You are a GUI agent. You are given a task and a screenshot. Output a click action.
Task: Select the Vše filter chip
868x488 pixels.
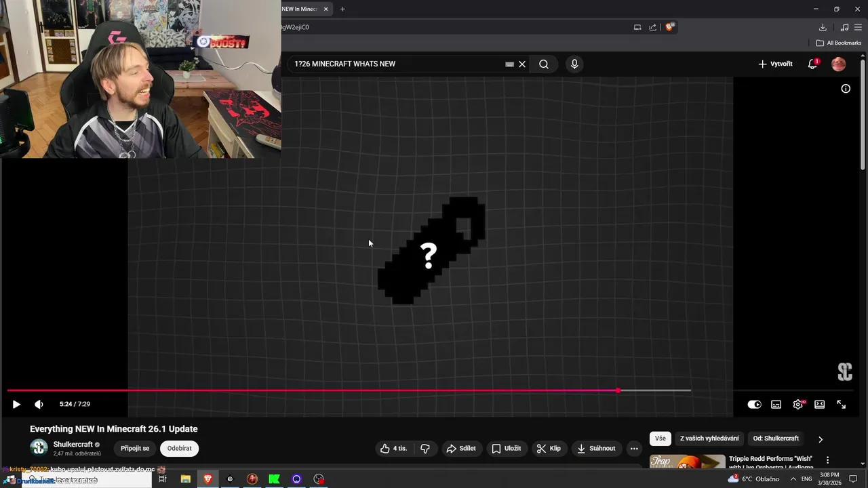pyautogui.click(x=660, y=439)
